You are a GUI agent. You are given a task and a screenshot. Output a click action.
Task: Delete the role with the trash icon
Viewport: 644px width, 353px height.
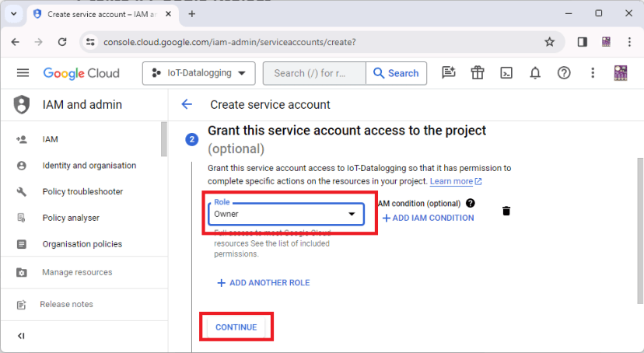coord(506,211)
